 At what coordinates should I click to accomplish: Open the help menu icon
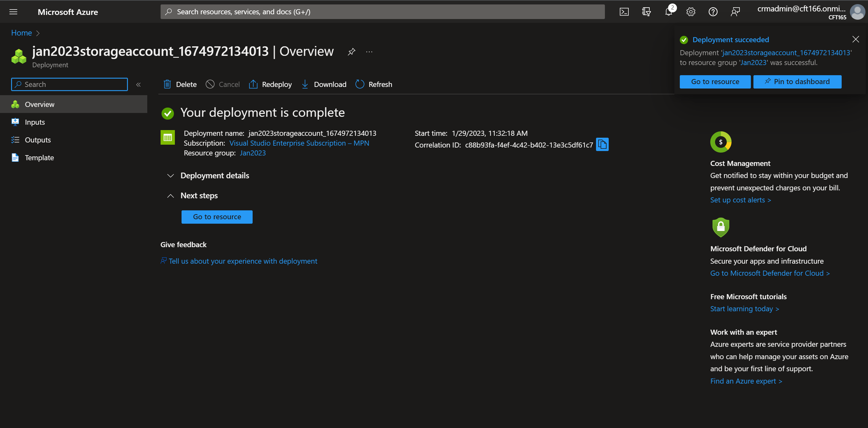713,11
